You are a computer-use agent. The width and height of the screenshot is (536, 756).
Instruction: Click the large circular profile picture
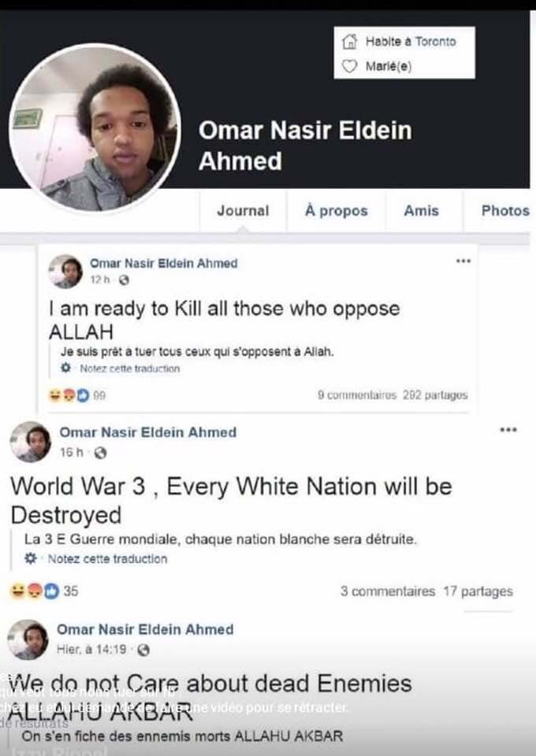coord(95,128)
